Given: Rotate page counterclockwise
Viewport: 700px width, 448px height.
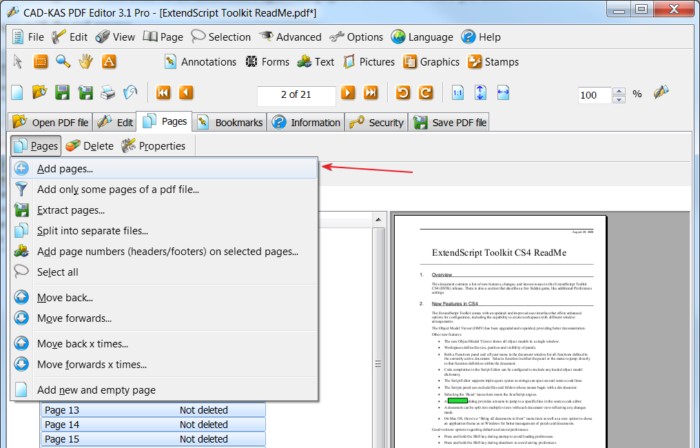Looking at the screenshot, I should (x=402, y=93).
